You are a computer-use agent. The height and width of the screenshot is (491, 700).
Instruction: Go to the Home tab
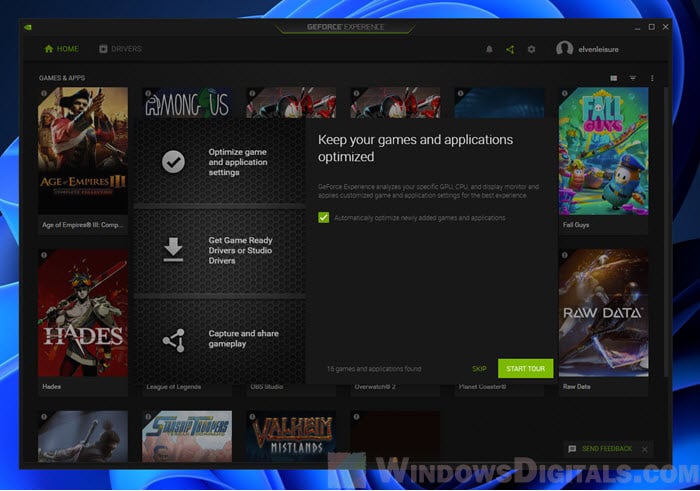click(62, 49)
